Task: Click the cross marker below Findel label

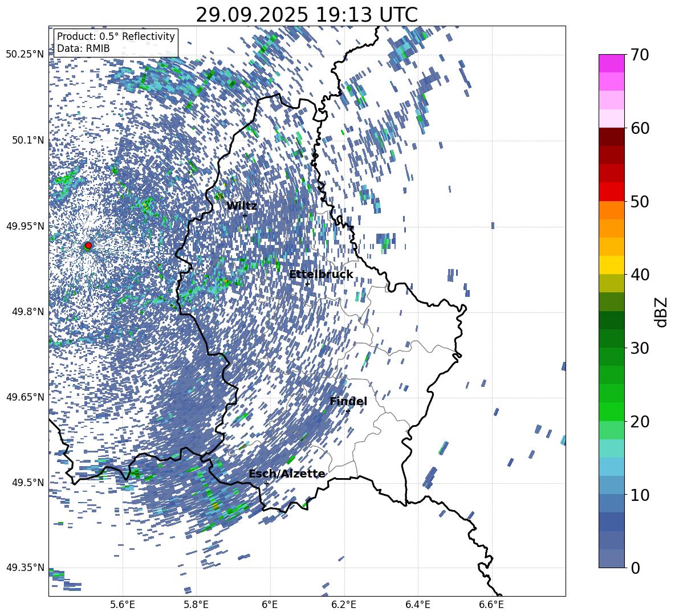Action: [348, 411]
